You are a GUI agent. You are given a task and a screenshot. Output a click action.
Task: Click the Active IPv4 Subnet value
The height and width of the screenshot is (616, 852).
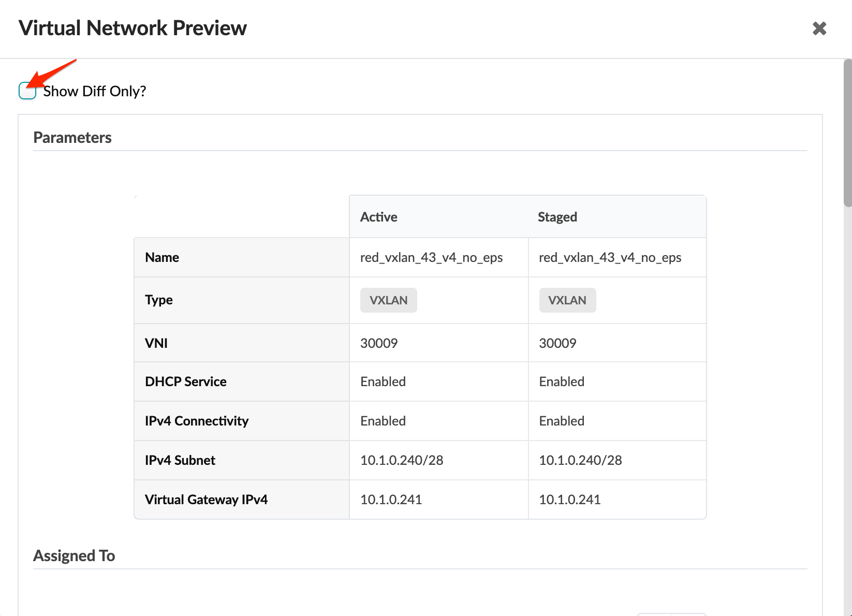coord(402,460)
